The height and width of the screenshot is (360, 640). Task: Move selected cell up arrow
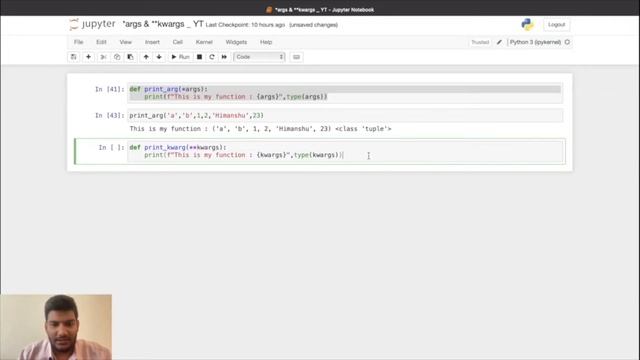click(x=146, y=57)
